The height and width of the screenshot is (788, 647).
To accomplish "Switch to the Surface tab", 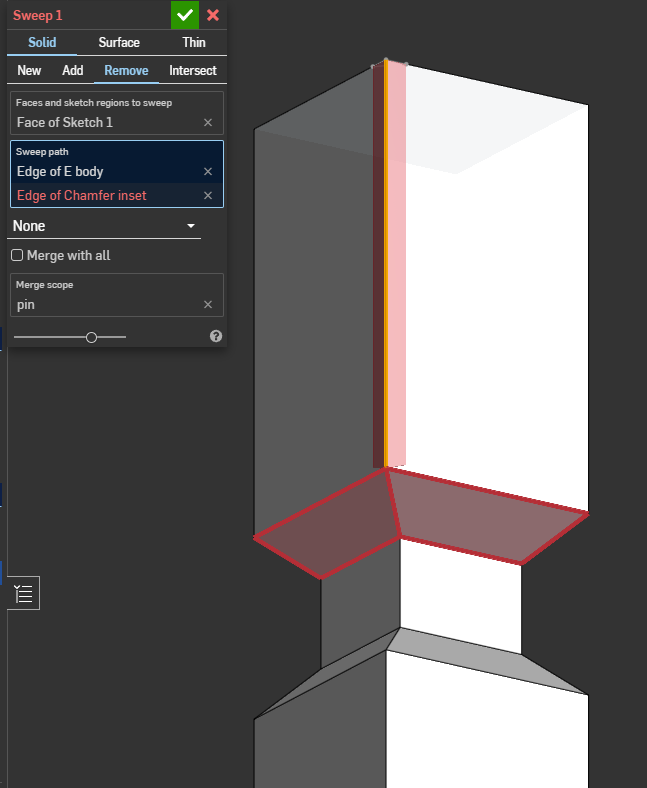I will click(x=119, y=42).
